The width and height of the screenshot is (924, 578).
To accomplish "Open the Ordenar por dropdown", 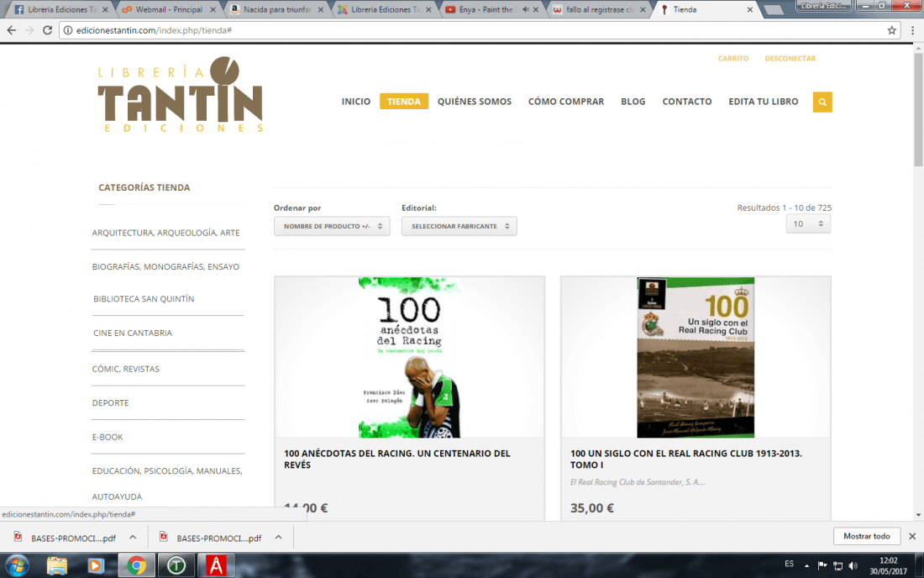I will click(x=332, y=226).
